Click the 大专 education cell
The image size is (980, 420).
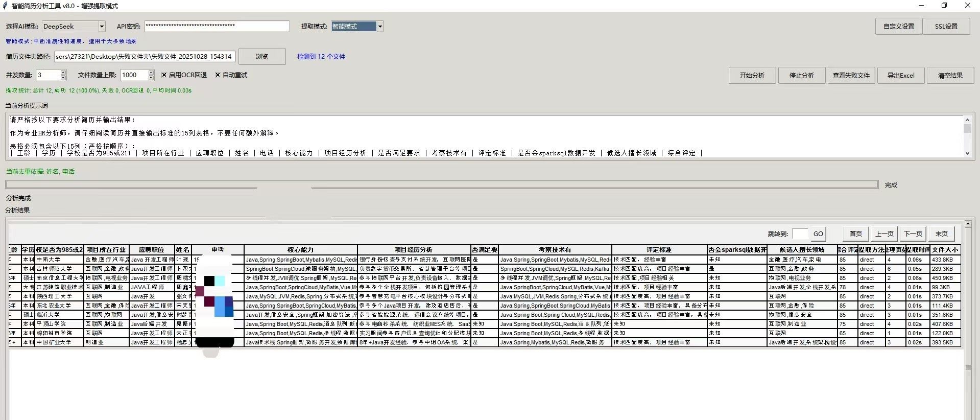click(28, 287)
